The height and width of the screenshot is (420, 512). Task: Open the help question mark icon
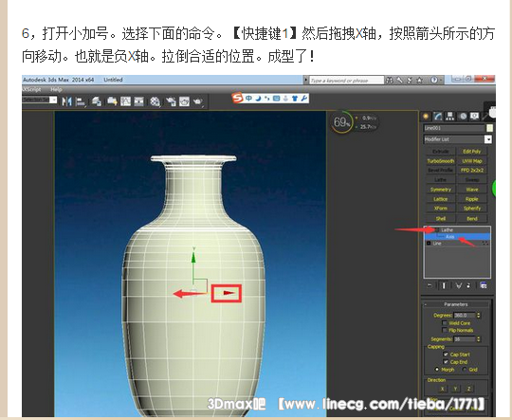pyautogui.click(x=434, y=80)
